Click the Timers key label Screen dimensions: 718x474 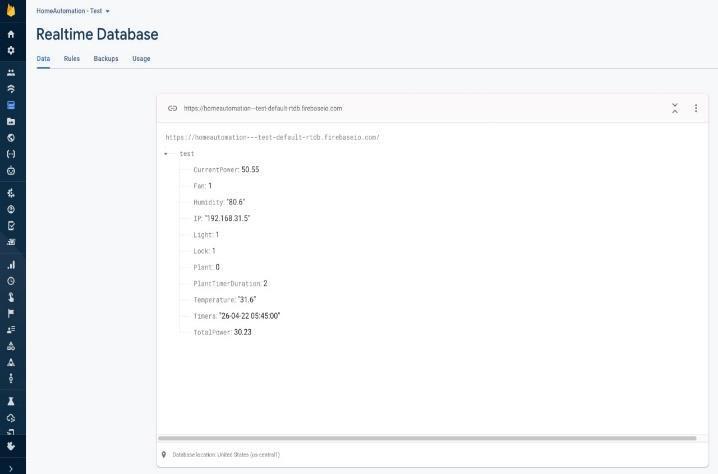pyautogui.click(x=204, y=316)
